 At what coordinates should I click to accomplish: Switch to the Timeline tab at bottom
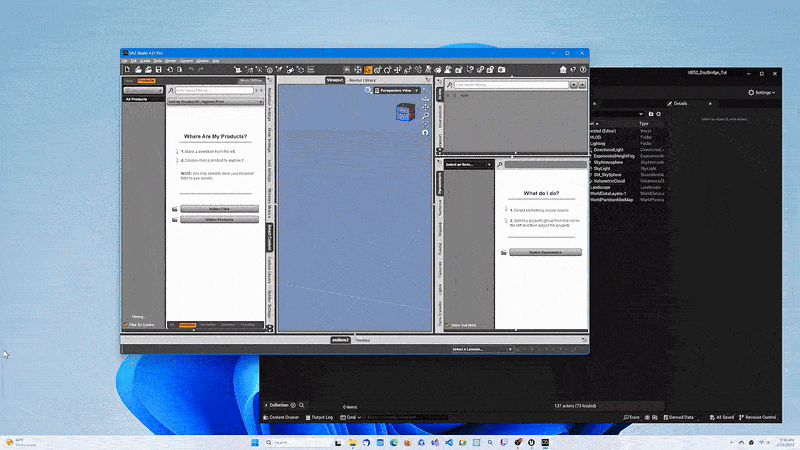click(362, 340)
